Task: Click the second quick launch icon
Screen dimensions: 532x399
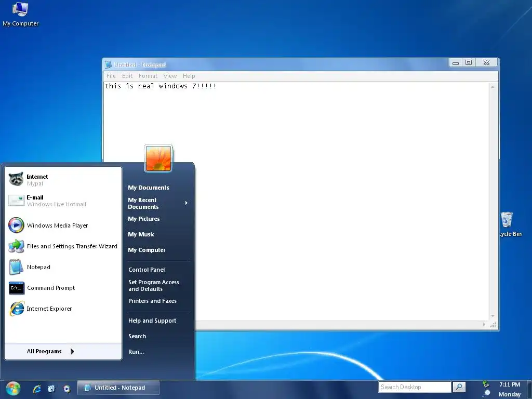Action: click(x=51, y=389)
